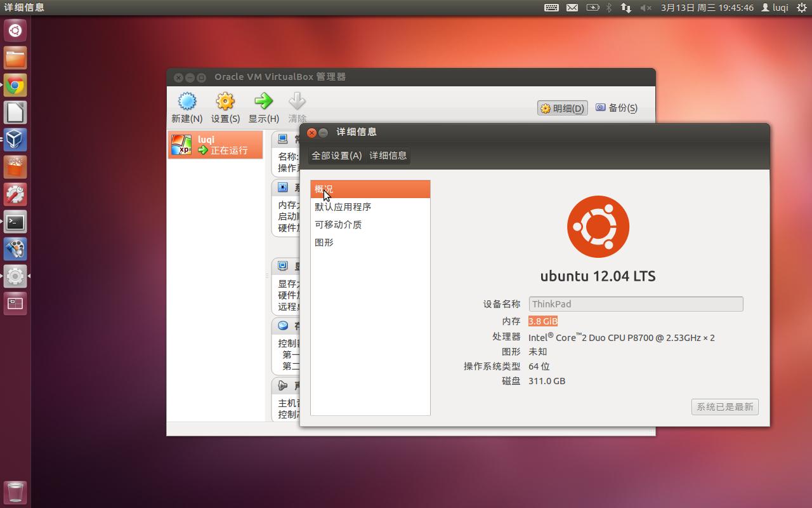The height and width of the screenshot is (508, 812).
Task: Click New (新建) in VirtualBox toolbar
Action: pos(187,107)
